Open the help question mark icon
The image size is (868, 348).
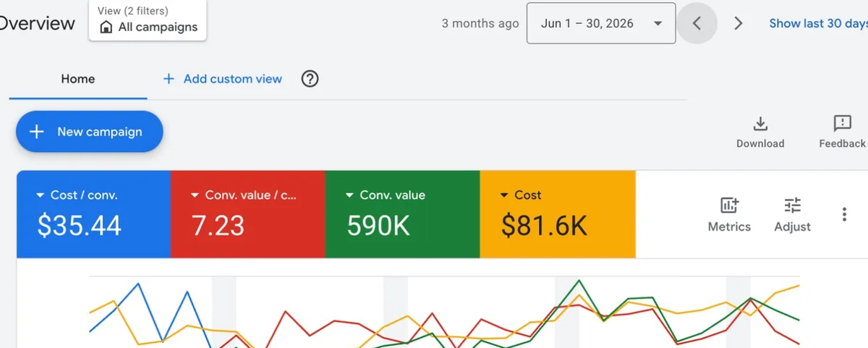pyautogui.click(x=310, y=79)
